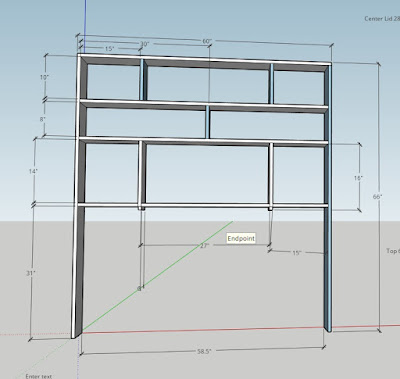Pick the 15" dimension next to the 27" label
This screenshot has width=400, height=379.
click(297, 253)
